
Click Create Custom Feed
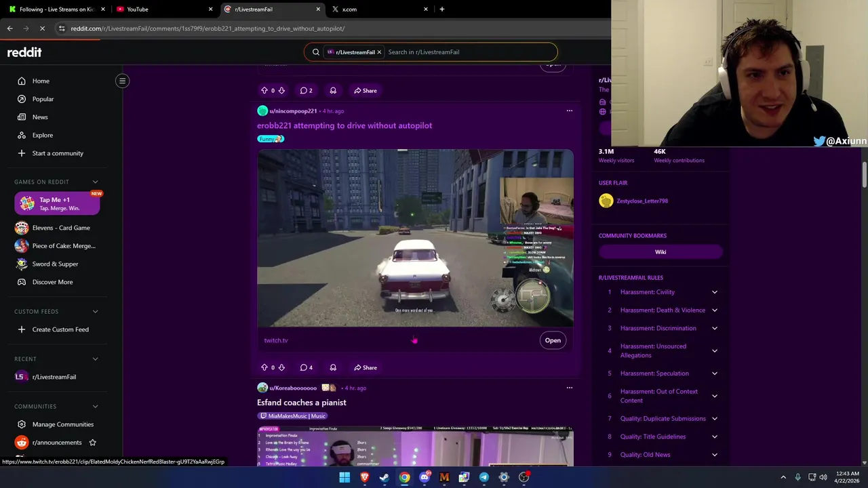click(x=60, y=329)
